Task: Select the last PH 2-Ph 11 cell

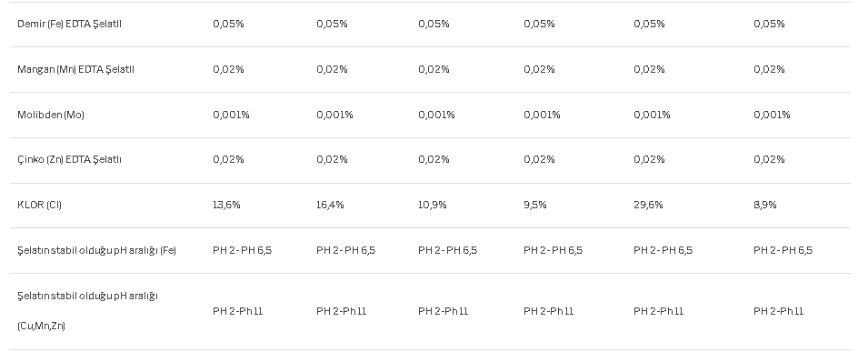Action: [x=778, y=312]
